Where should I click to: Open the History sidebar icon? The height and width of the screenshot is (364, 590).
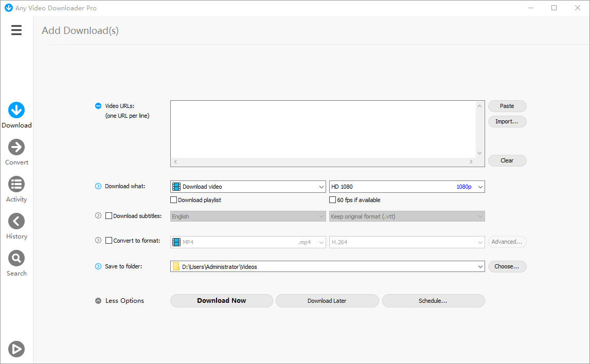16,221
